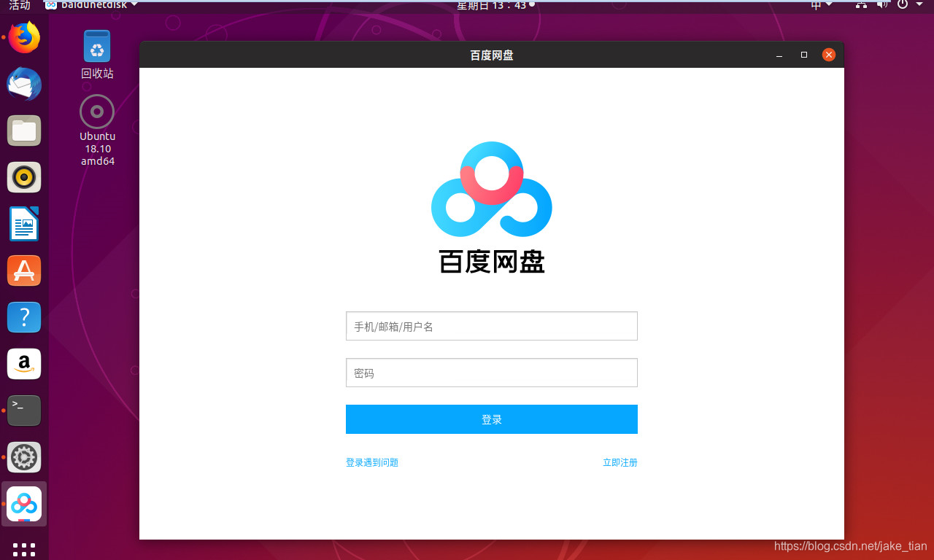Click the Baidu Netdisk dock icon

[x=24, y=504]
